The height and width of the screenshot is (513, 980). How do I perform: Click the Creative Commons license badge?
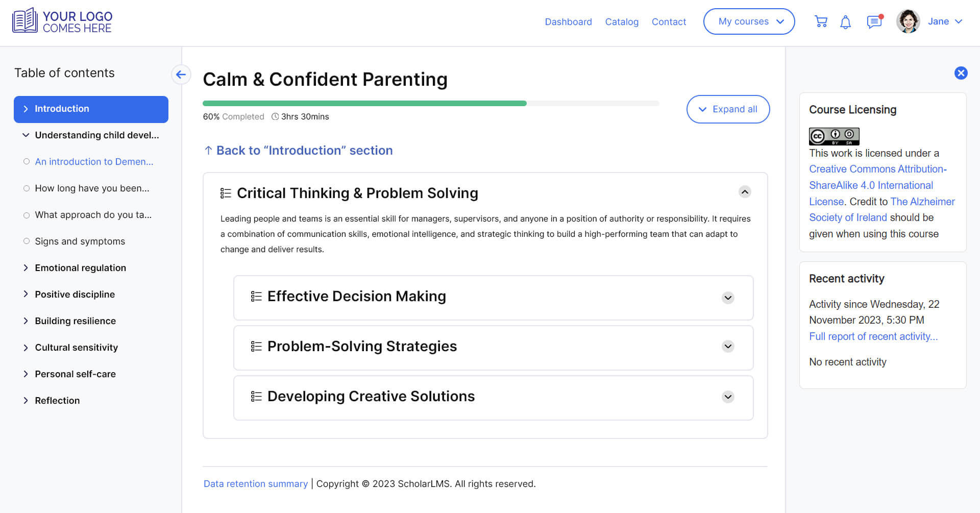point(834,136)
